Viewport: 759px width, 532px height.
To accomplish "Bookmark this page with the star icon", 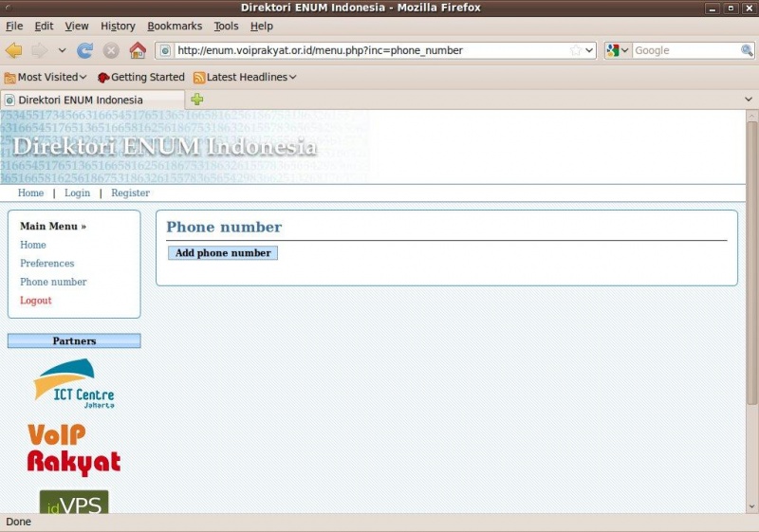I will 575,50.
